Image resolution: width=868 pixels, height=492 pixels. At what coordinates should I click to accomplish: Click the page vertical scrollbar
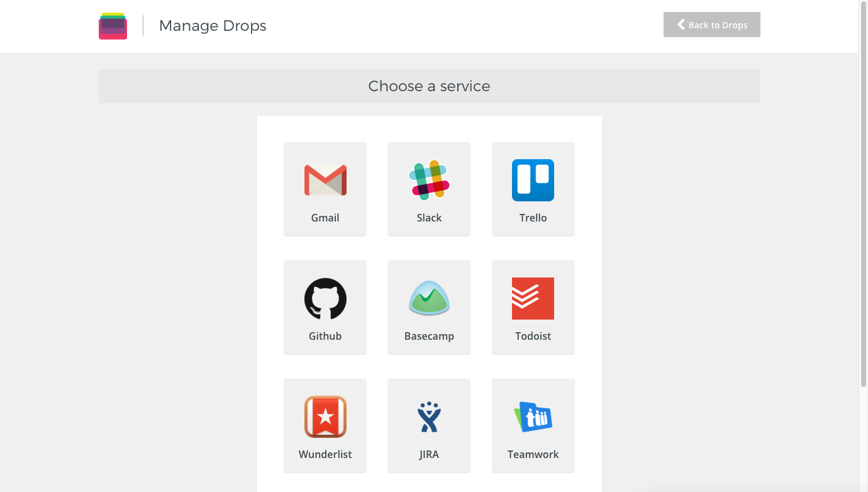click(x=863, y=195)
